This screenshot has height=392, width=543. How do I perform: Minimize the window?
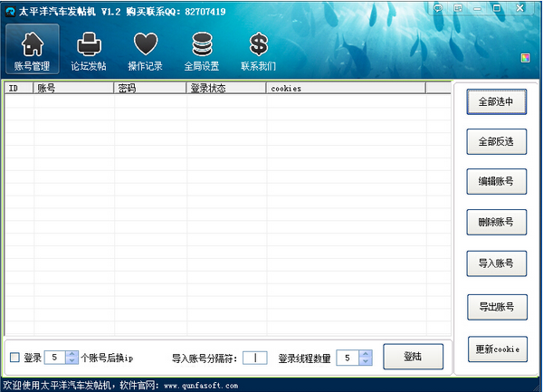(478, 8)
